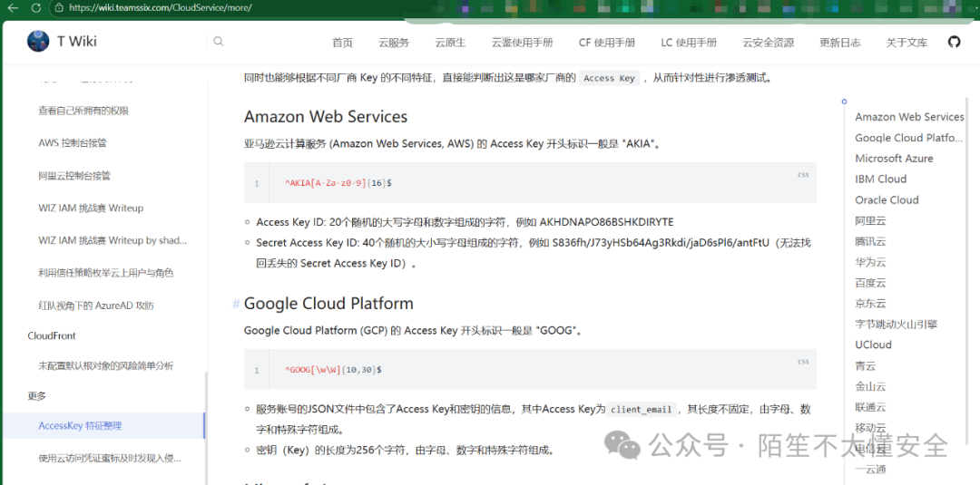Jump to Oracle Cloud in outline
Screen dimensions: 980x485
tap(887, 199)
